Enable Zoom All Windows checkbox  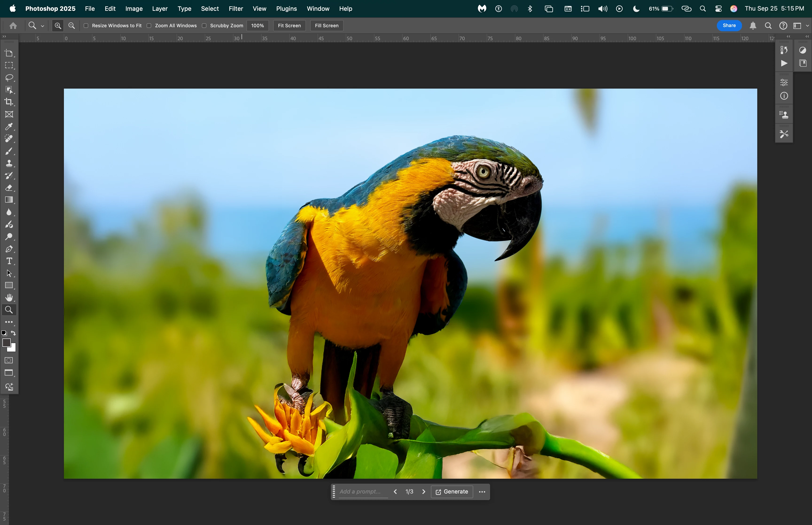point(149,26)
